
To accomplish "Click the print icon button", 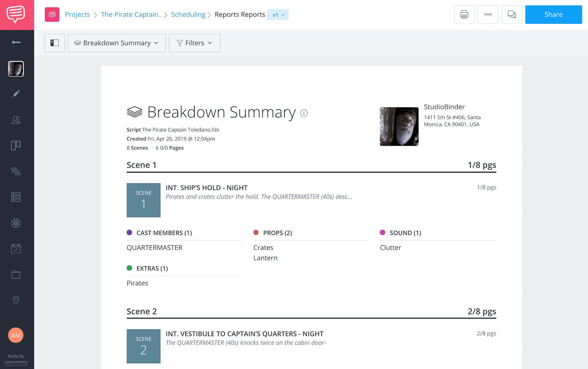I will (x=464, y=14).
